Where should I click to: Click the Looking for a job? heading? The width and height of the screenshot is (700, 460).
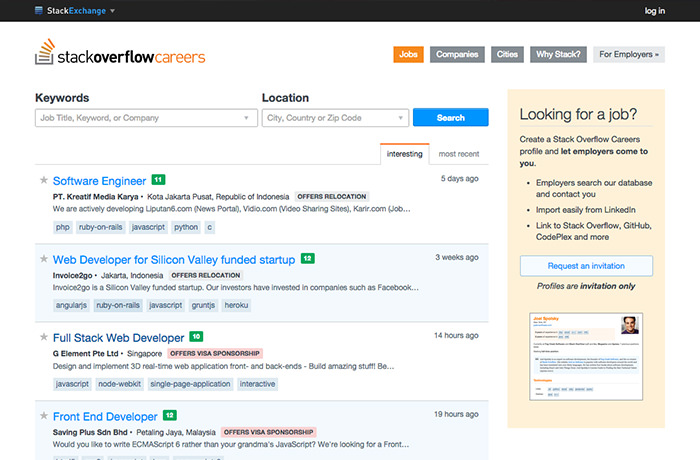coord(578,115)
